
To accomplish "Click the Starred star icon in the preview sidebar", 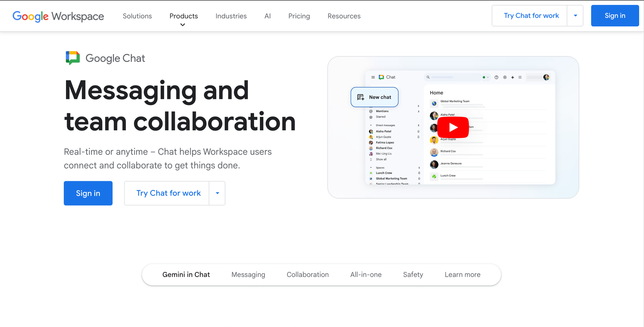I will click(x=371, y=117).
